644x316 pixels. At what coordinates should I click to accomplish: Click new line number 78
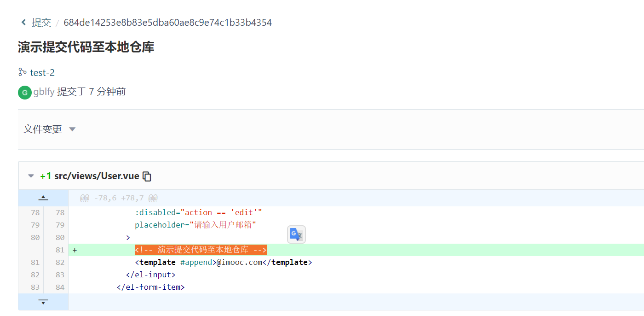coord(60,213)
